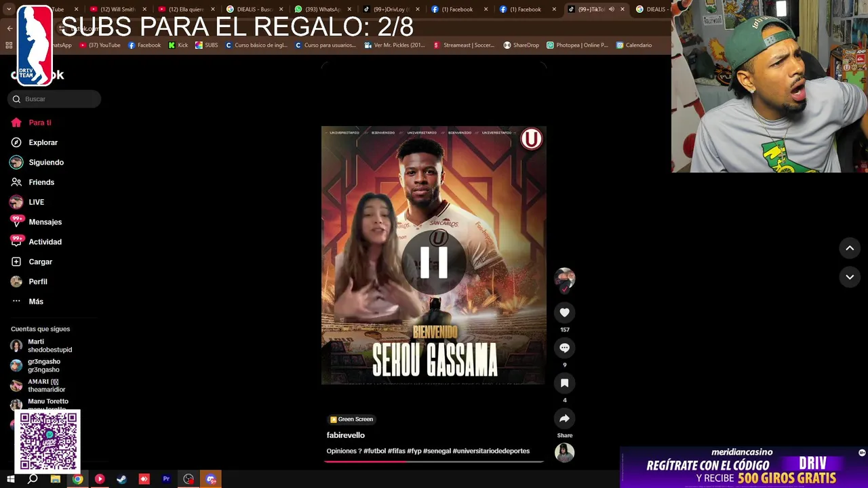This screenshot has width=868, height=488.
Task: Click the #futbol hashtag
Action: click(374, 451)
